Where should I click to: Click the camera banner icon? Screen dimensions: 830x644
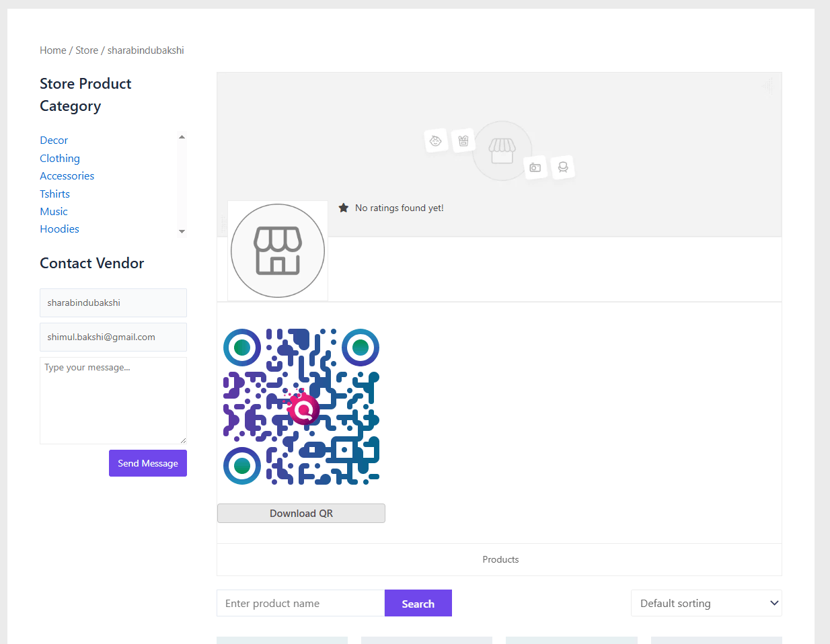coord(535,167)
